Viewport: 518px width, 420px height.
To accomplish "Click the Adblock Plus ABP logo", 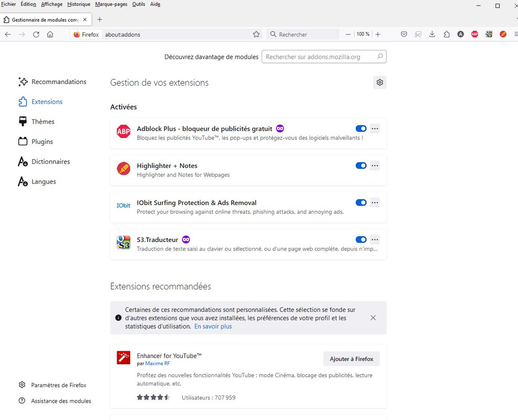I will [123, 131].
